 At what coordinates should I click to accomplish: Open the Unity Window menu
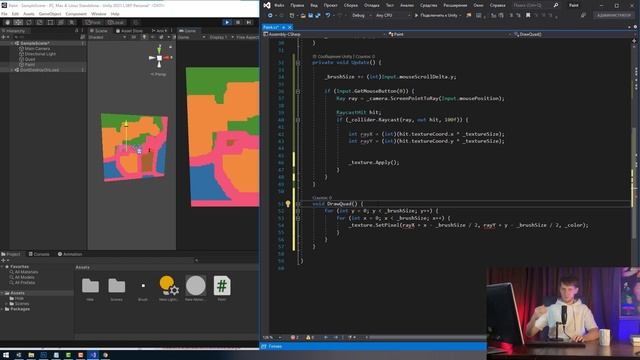98,14
